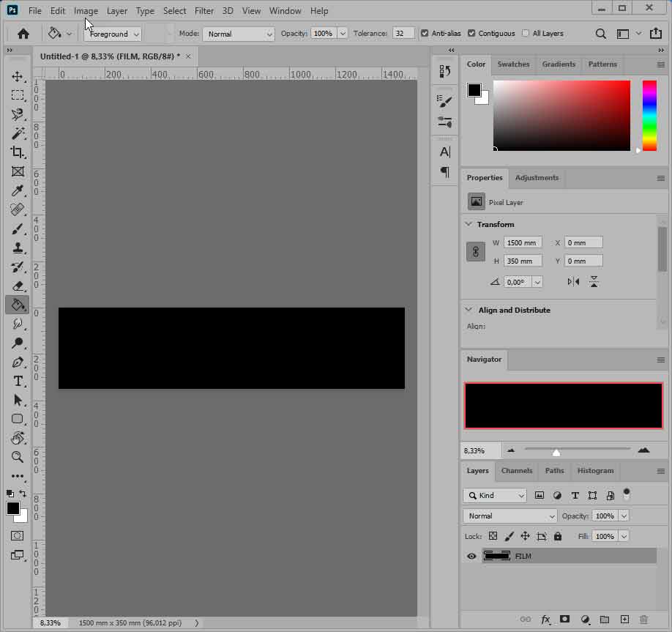
Task: Delete the selected layer
Action: [643, 619]
